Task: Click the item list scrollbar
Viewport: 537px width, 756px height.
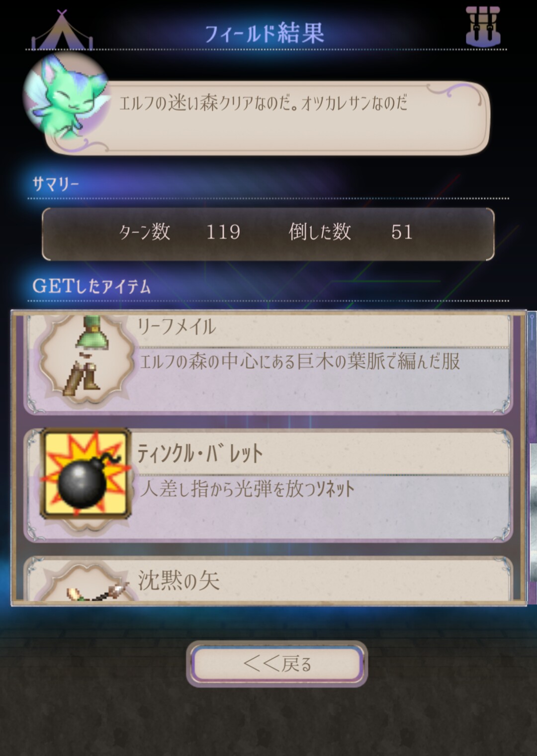Action: point(532,457)
